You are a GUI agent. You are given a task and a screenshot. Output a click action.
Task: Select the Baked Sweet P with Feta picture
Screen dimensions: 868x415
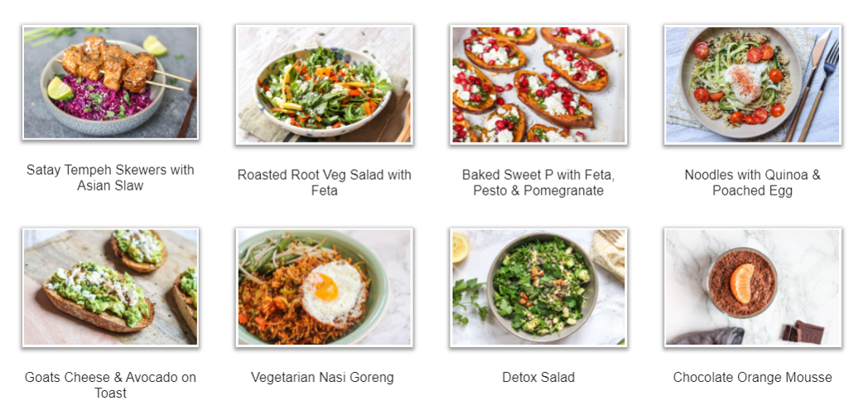tap(538, 84)
